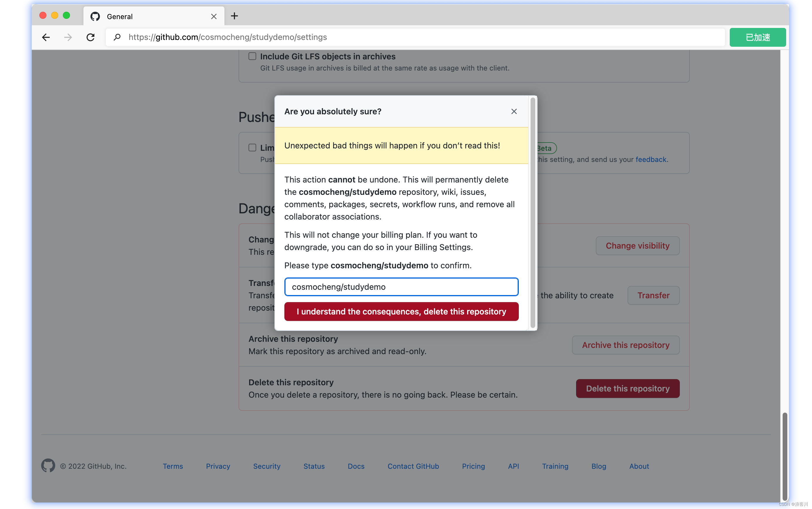
Task: Click the dialog's vertical scrollbar
Action: (532, 212)
